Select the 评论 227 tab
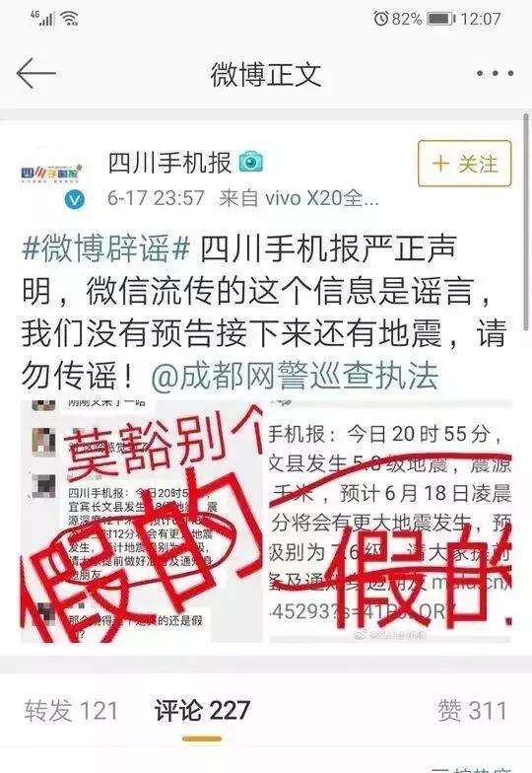 202,710
